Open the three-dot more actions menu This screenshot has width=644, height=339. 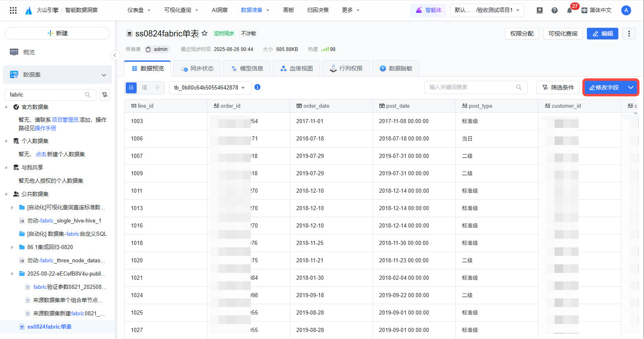(629, 34)
